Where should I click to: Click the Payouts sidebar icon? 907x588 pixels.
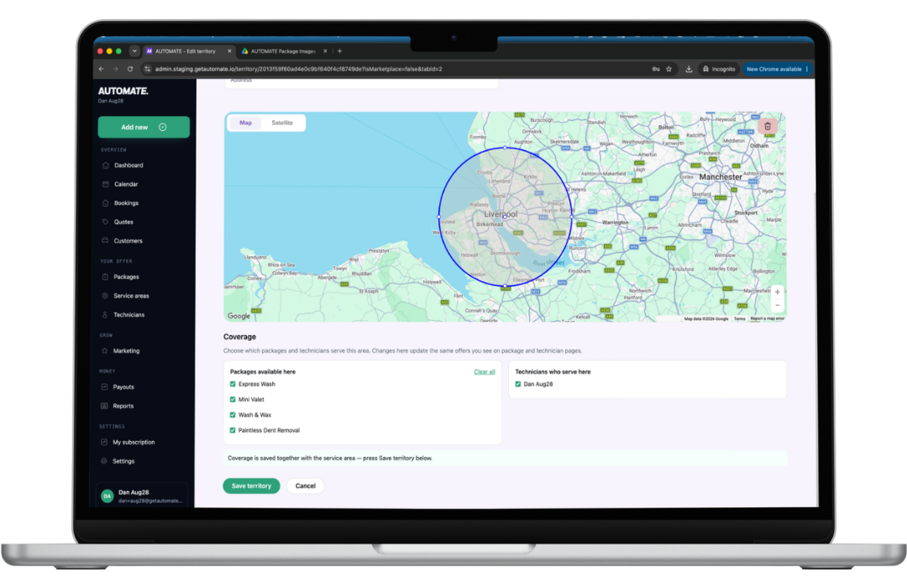[x=104, y=386]
